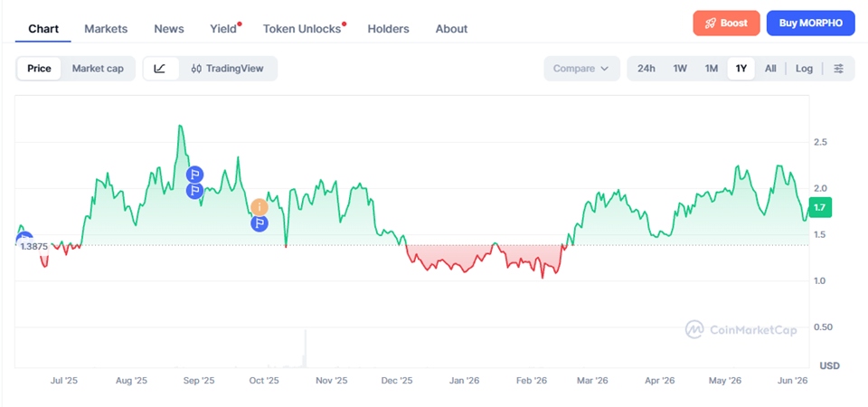
Task: Click the current price 1.7 label
Action: tap(820, 208)
